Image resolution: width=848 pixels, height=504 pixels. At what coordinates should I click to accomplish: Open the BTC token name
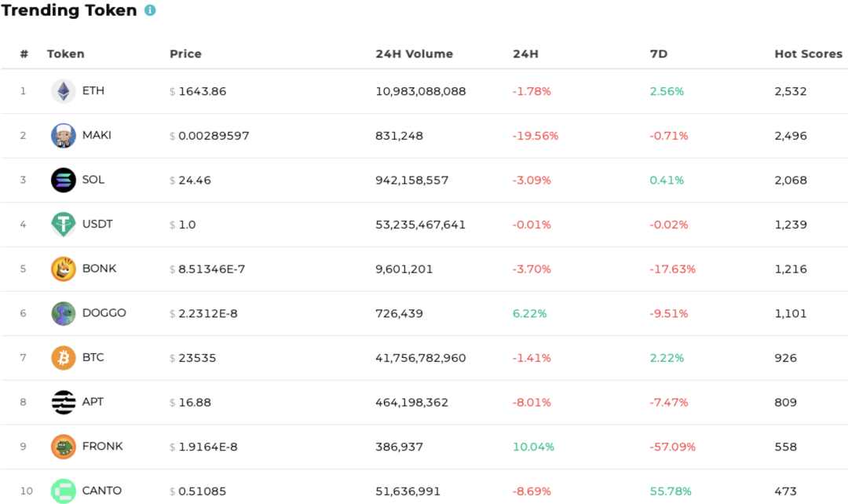93,357
